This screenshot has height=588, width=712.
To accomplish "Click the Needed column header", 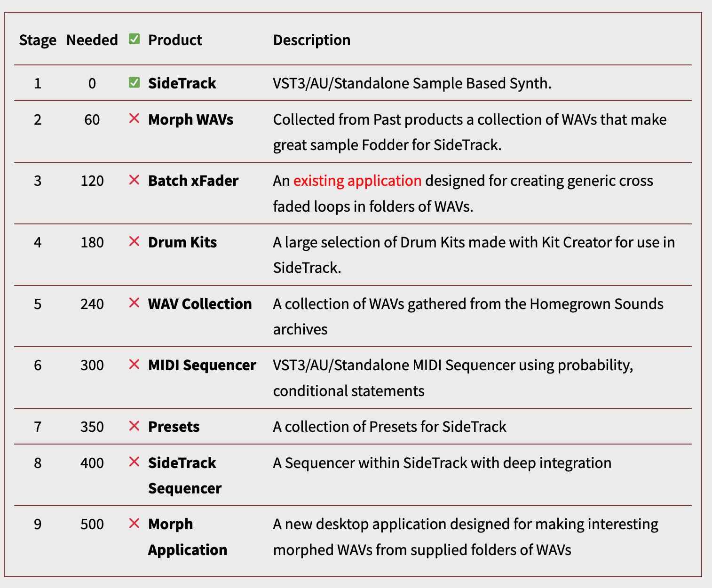I will point(92,40).
